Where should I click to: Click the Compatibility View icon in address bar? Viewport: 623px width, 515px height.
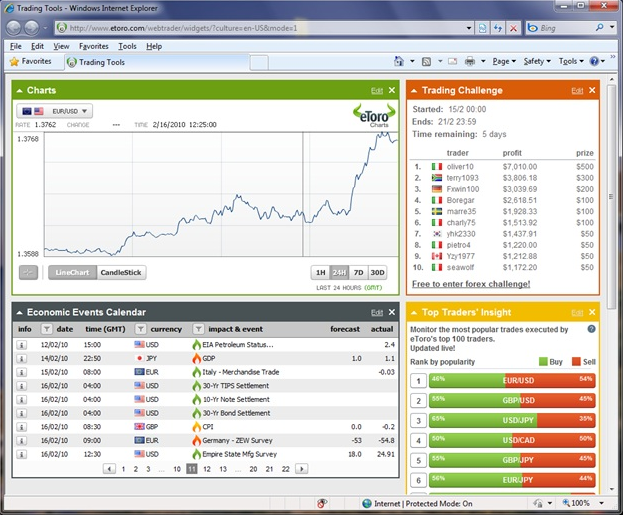click(x=482, y=28)
